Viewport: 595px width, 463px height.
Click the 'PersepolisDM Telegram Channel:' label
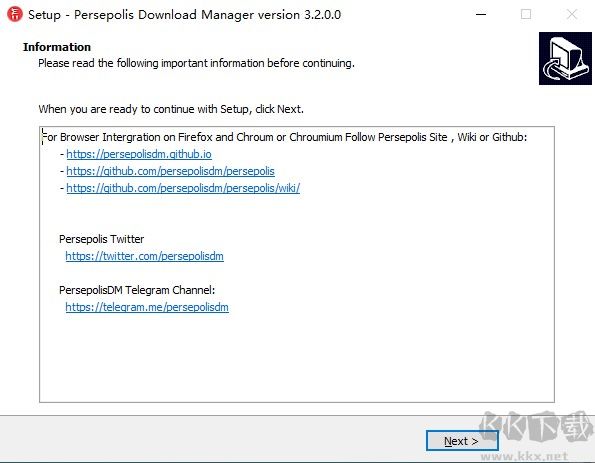point(137,290)
